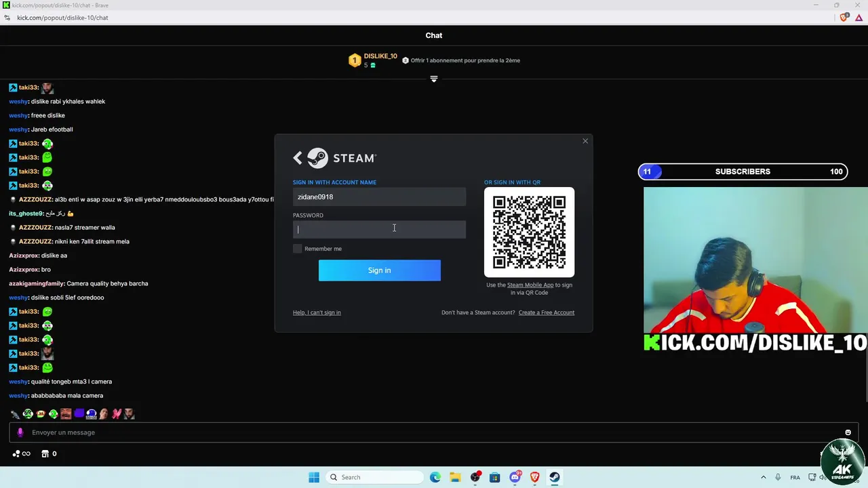The width and height of the screenshot is (868, 488).
Task: Open the emoji picker in chat input
Action: coord(848,432)
